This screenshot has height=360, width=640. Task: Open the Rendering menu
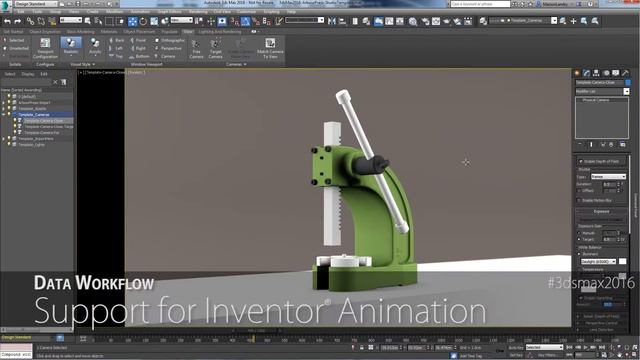pos(198,12)
